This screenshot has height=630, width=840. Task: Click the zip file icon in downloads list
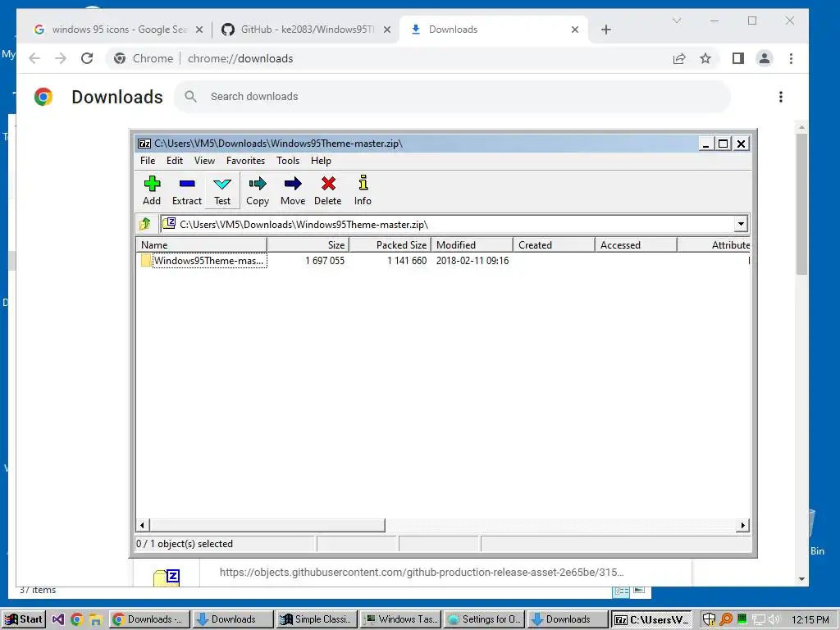167,577
